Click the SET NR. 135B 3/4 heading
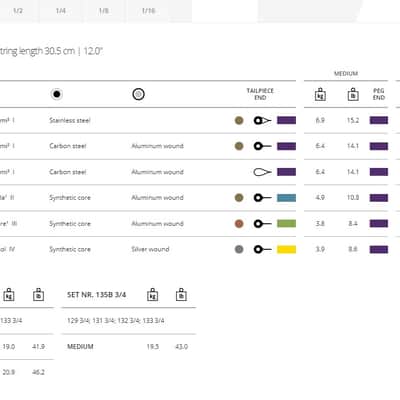400x400 pixels. click(97, 295)
